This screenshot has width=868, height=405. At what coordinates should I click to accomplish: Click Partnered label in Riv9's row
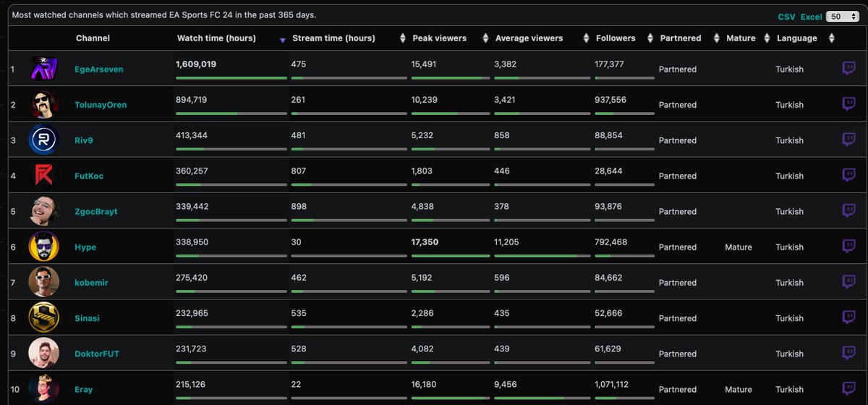[678, 140]
